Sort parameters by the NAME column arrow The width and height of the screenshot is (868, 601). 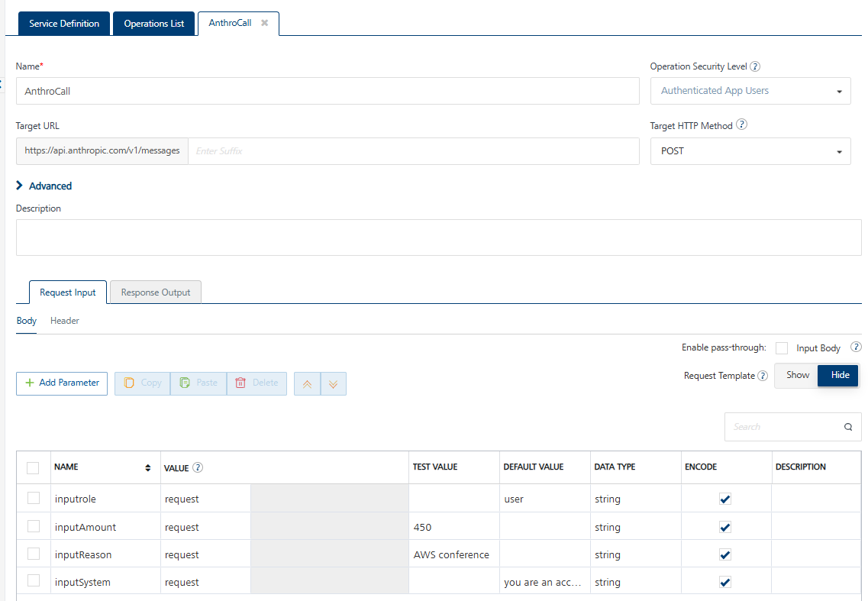[x=147, y=467]
